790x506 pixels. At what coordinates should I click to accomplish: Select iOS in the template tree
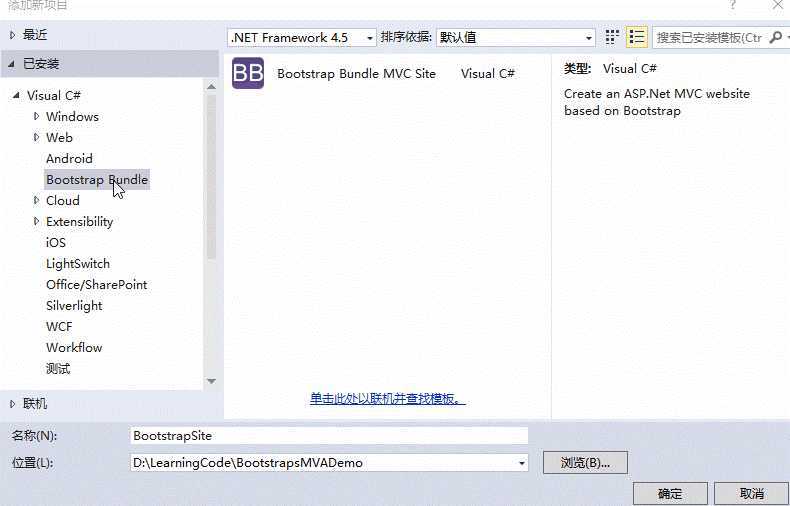coord(56,243)
